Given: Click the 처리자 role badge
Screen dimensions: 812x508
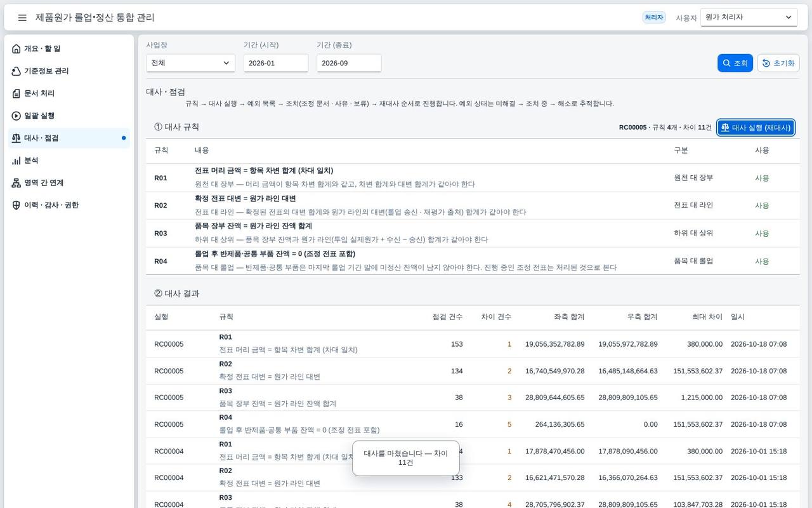Looking at the screenshot, I should point(654,18).
